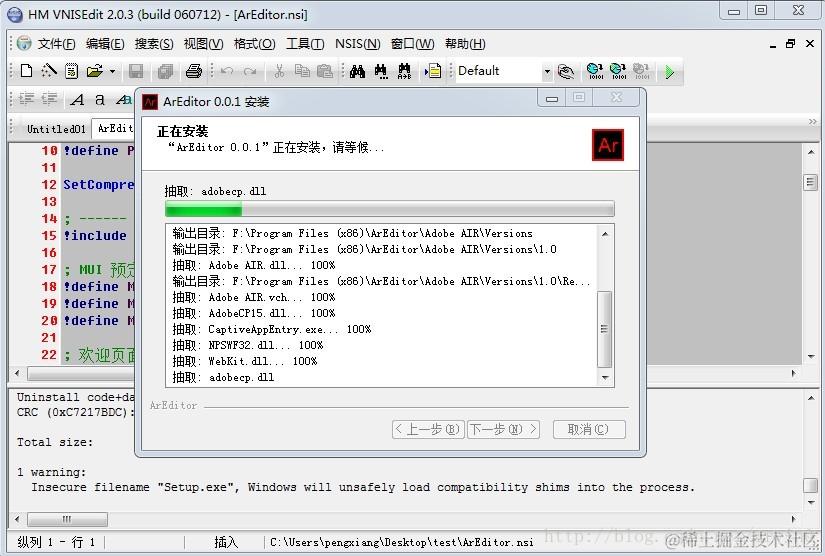The height and width of the screenshot is (556, 825).
Task: Launch the script wizard wand icon
Action: pyautogui.click(x=49, y=70)
